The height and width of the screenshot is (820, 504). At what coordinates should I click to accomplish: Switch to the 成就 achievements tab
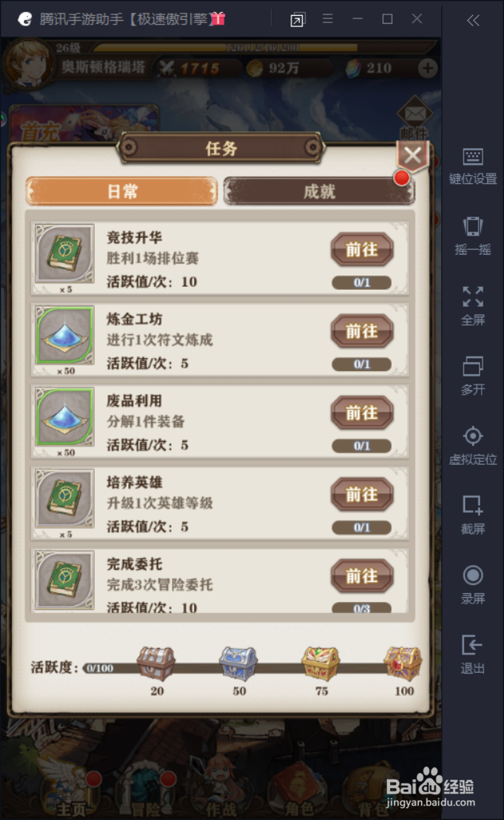point(319,191)
